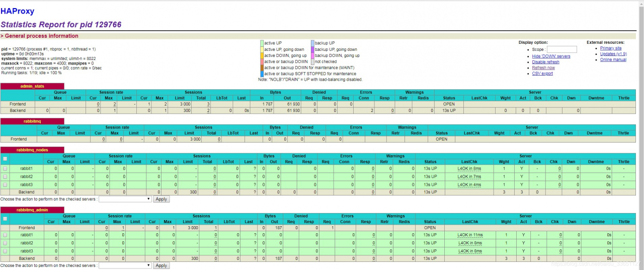Toggle select-all checkbox in rabbitmq_nodes header
644x270 pixels.
(5, 159)
